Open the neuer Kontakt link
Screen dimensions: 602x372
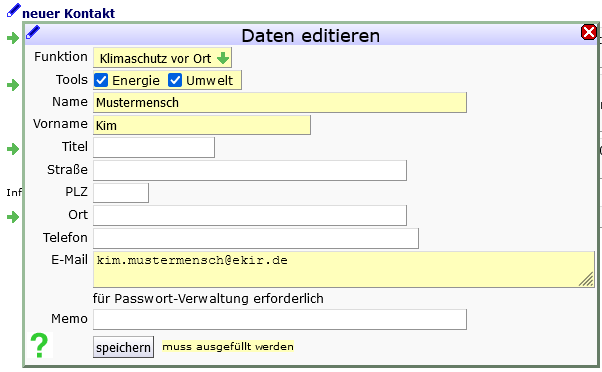(68, 13)
